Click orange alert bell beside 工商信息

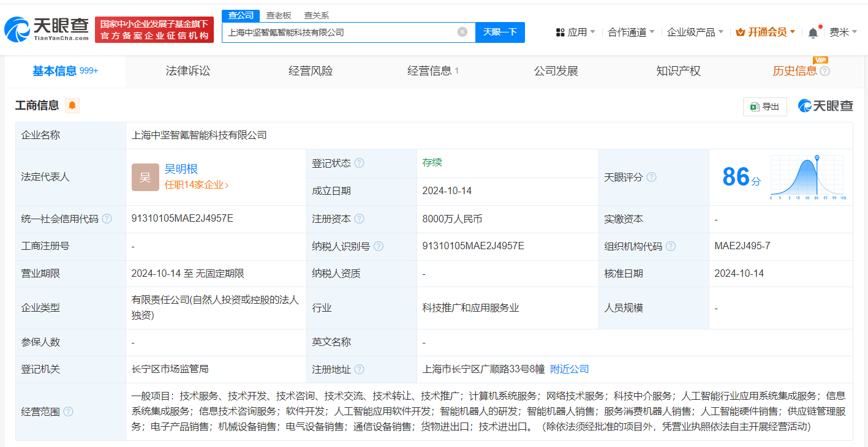(x=72, y=105)
